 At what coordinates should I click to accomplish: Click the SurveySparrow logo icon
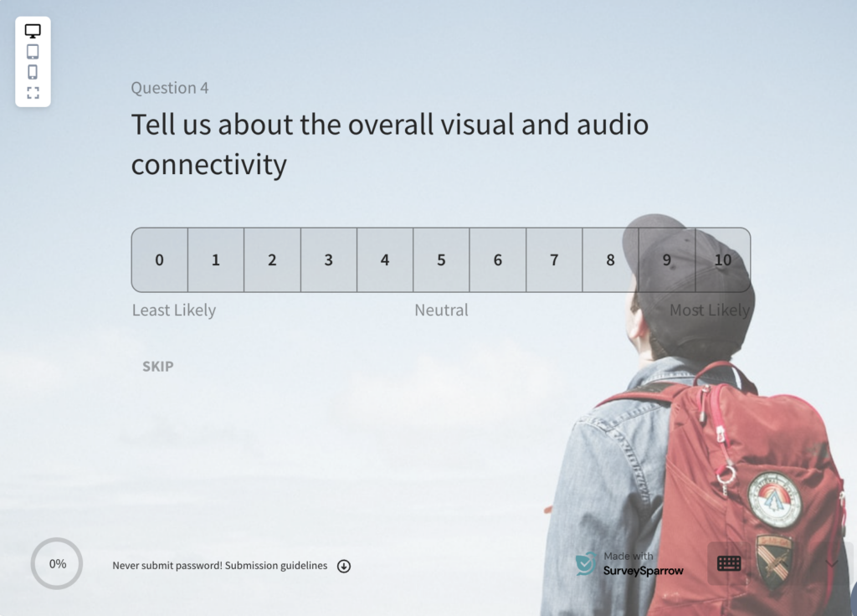(x=586, y=565)
